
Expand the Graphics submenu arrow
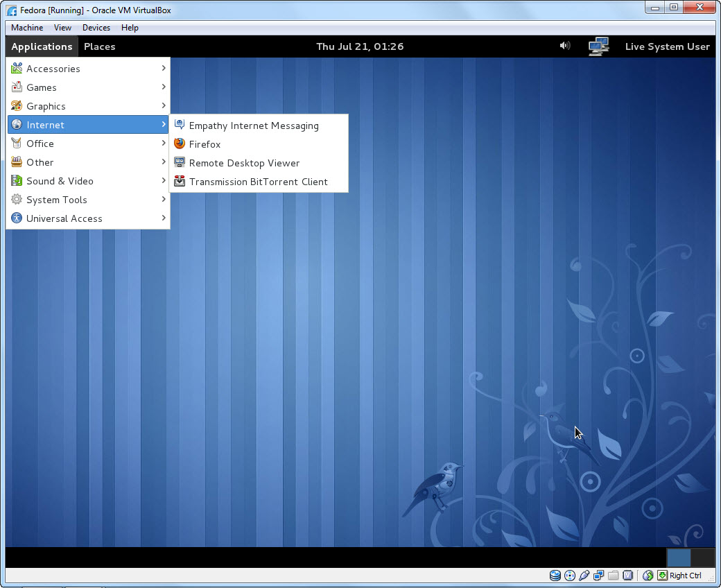tap(163, 105)
